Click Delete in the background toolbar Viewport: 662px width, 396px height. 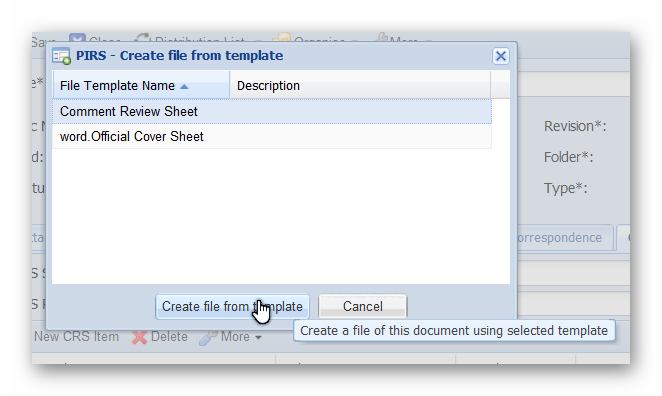(x=160, y=337)
